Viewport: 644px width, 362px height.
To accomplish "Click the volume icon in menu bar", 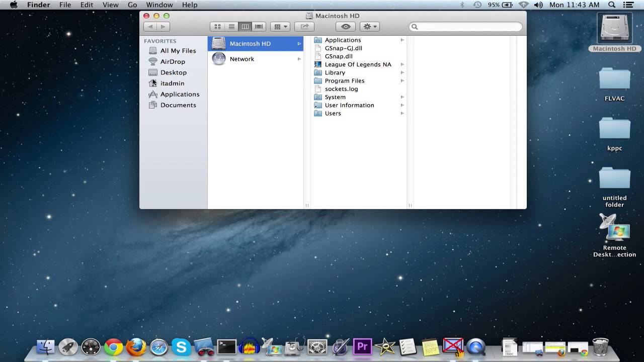I will (538, 5).
